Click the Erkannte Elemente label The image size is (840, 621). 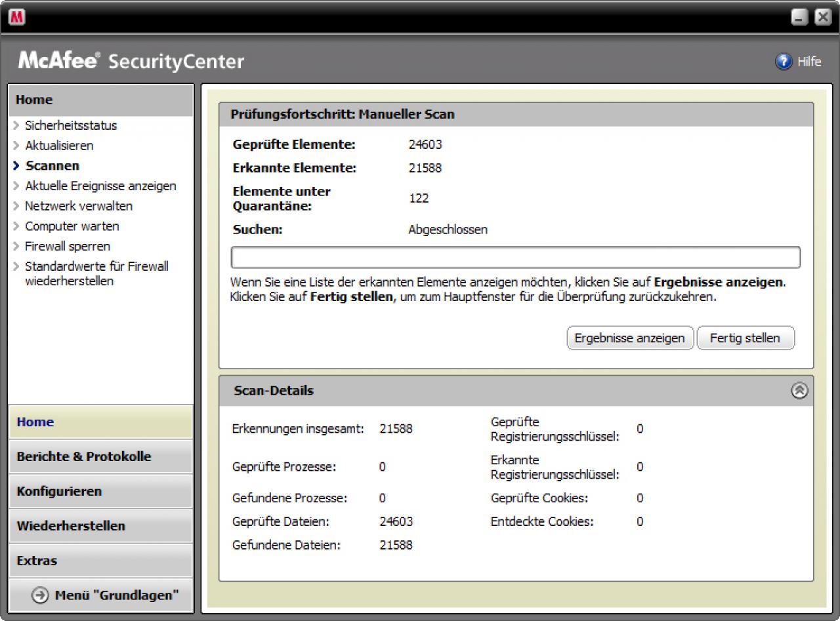(295, 168)
